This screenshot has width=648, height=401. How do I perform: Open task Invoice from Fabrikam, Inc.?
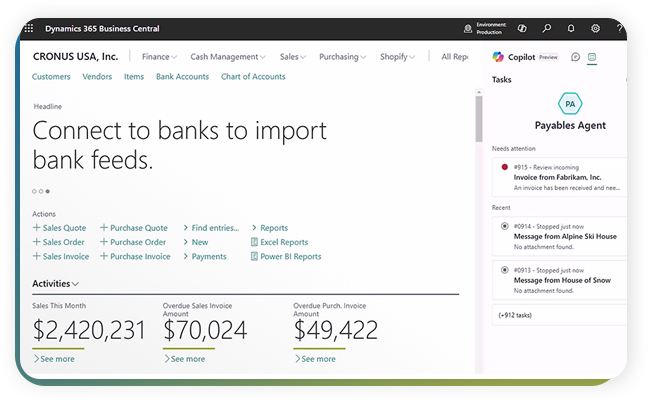click(560, 177)
